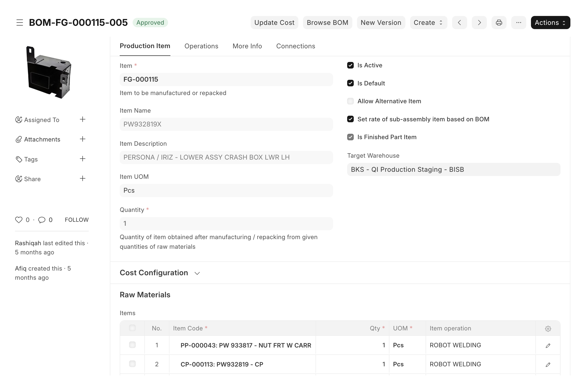Toggle the sidebar hamburger menu icon
Viewport: 588px width, 390px height.
(x=20, y=23)
